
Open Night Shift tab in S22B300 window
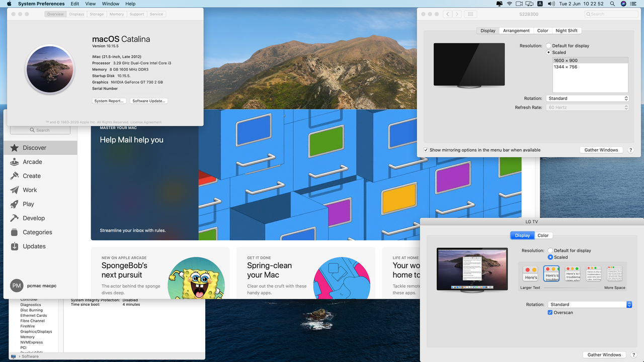567,31
